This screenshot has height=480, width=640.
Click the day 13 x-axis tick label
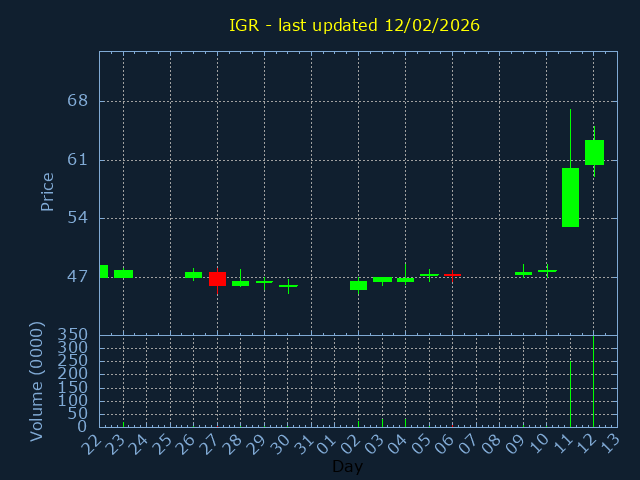[x=610, y=441]
